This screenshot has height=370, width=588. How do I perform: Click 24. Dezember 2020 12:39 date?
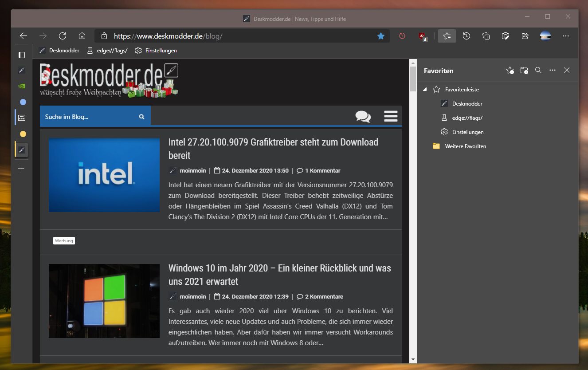pyautogui.click(x=255, y=296)
